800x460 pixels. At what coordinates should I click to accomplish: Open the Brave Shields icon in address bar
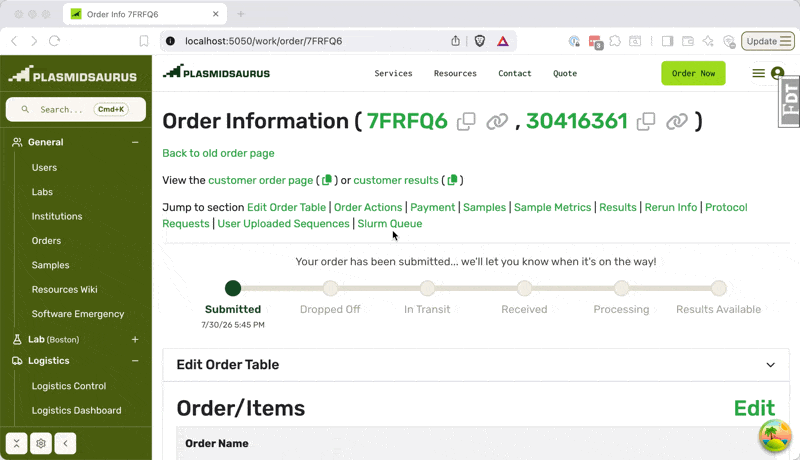coord(480,41)
